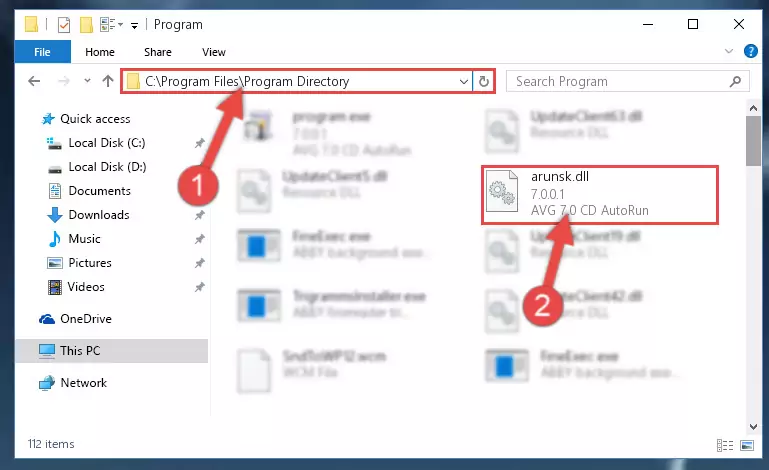The image size is (769, 470).
Task: Open the Help question mark icon
Action: pos(750,51)
